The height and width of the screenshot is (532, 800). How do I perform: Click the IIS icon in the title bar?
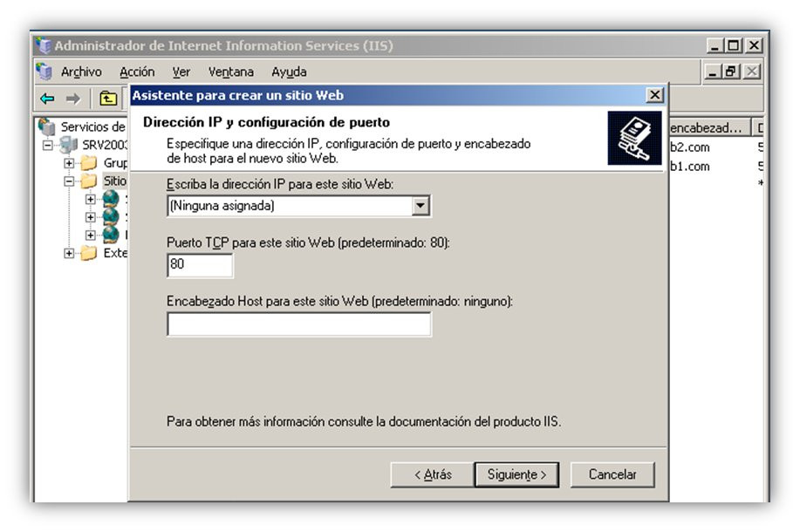click(x=44, y=45)
